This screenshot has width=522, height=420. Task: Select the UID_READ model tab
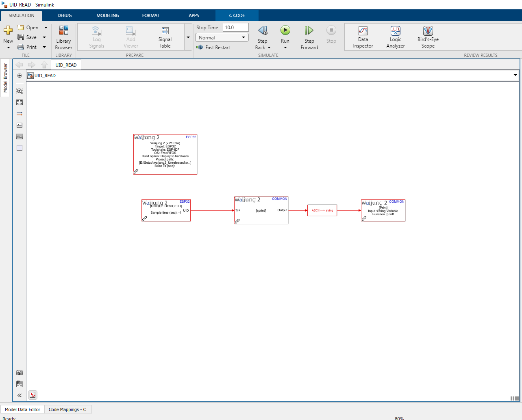66,65
